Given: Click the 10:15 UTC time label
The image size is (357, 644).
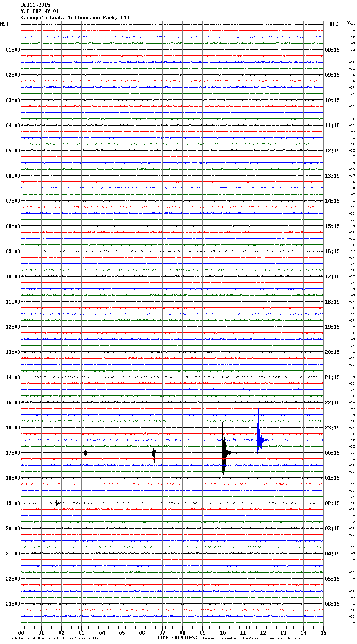Looking at the screenshot, I should 332,100.
